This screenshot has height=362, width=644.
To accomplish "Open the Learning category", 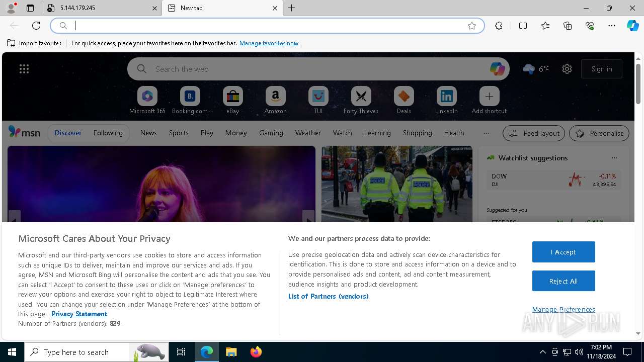I will click(377, 133).
